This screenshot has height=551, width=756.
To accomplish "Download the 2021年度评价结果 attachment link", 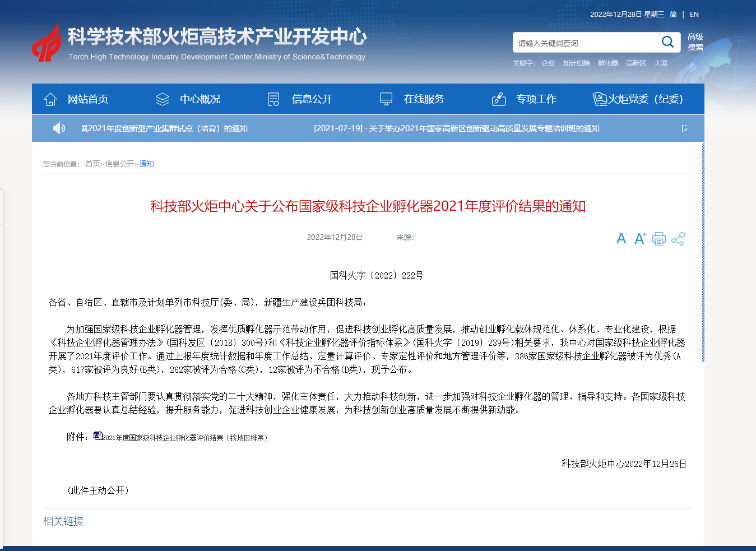I will [185, 438].
